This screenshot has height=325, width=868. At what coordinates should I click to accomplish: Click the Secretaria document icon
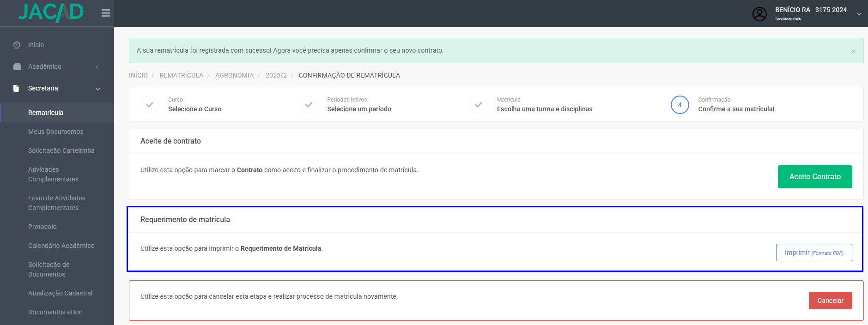[16, 88]
